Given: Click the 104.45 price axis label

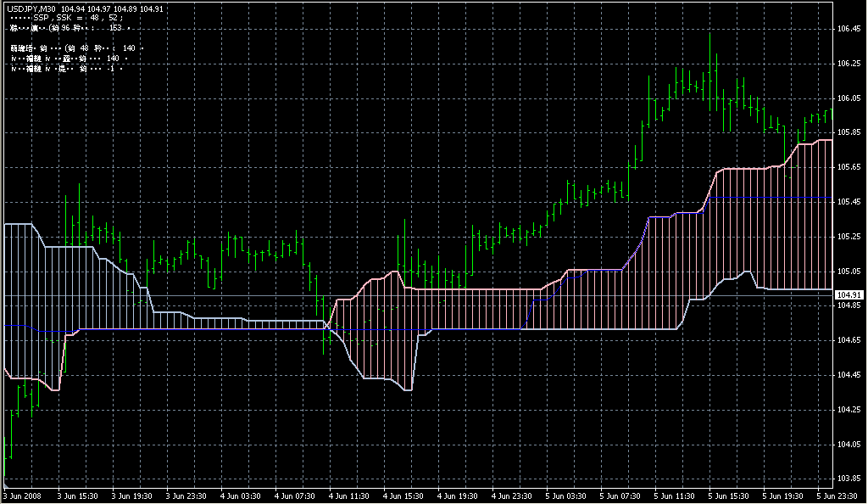Looking at the screenshot, I should [x=849, y=376].
